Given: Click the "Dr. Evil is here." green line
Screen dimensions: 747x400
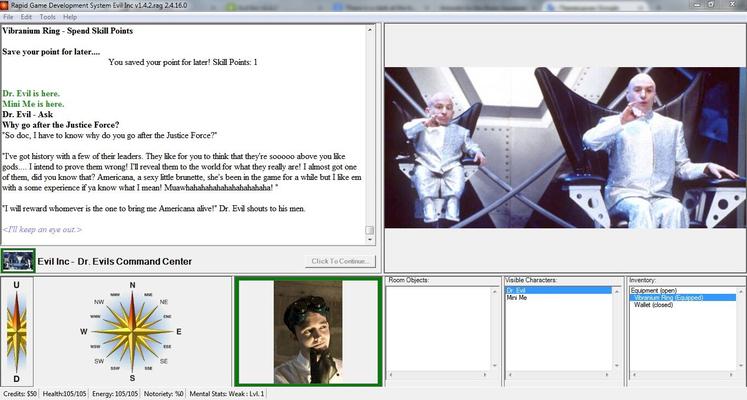Looking at the screenshot, I should pyautogui.click(x=31, y=93).
